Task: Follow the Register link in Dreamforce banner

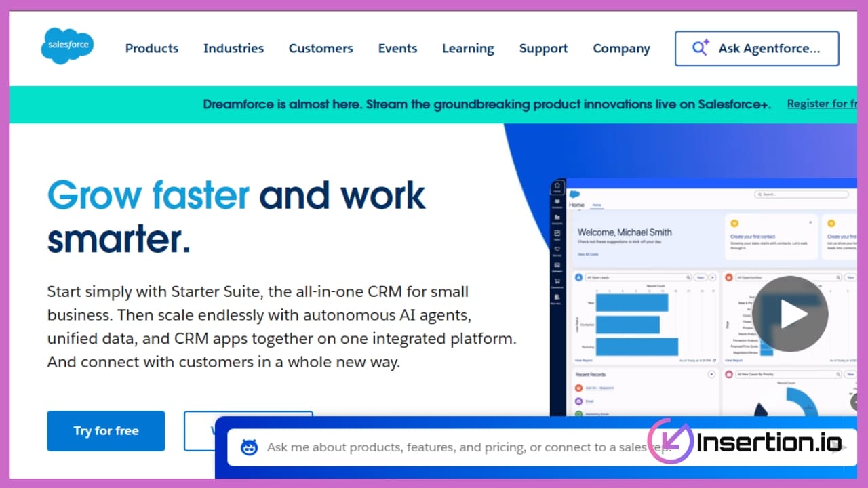Action: click(821, 104)
